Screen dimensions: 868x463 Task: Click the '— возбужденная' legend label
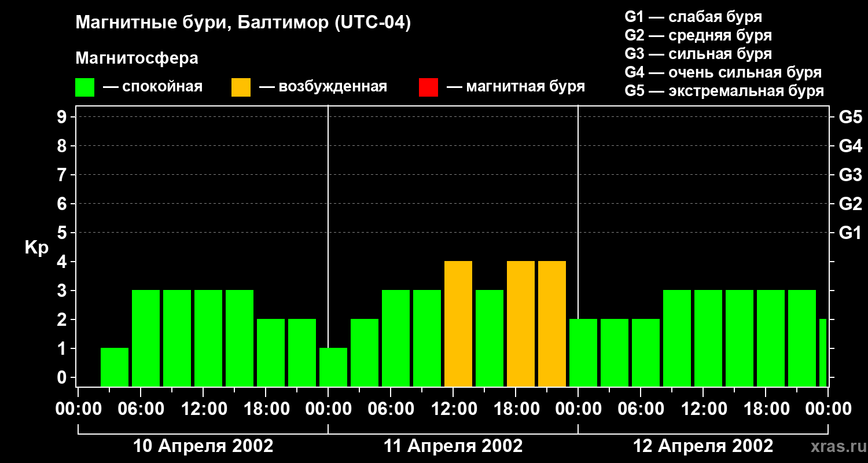point(323,87)
